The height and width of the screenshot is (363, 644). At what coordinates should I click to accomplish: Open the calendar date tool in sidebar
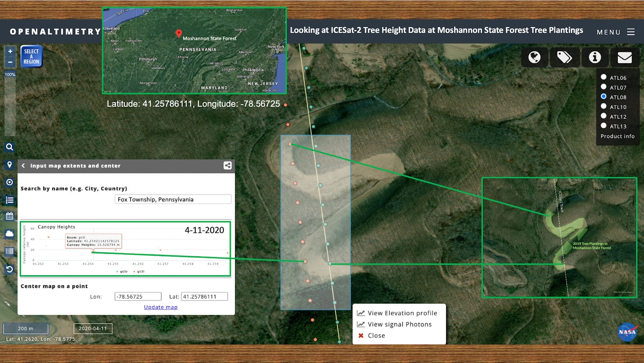(9, 216)
